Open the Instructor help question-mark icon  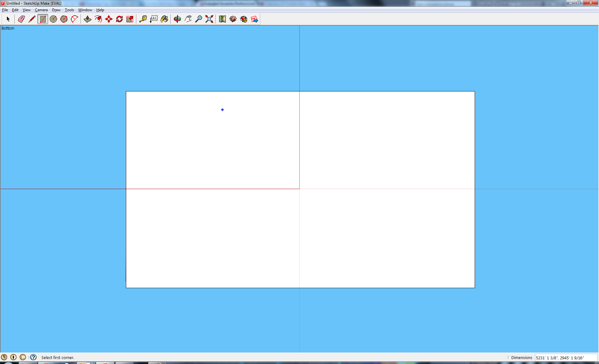(33, 357)
